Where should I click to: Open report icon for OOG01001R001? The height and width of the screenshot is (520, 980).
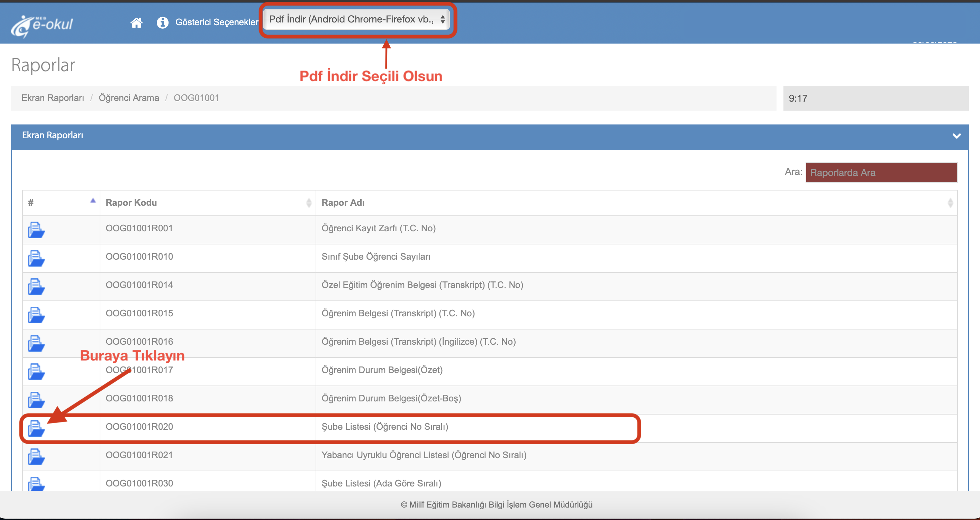(x=36, y=230)
